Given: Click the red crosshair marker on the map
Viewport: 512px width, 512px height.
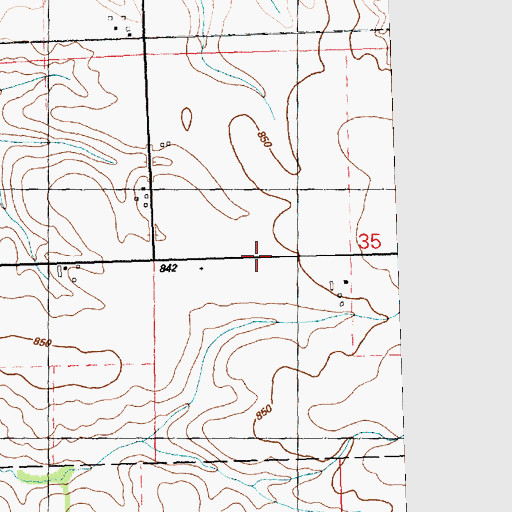Looking at the screenshot, I should (x=256, y=256).
